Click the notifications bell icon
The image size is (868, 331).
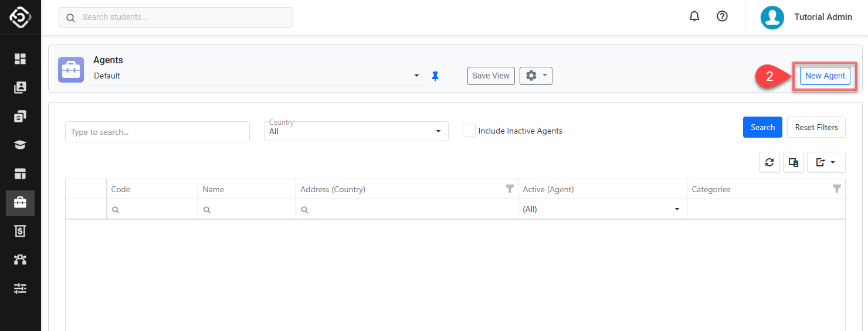click(694, 16)
